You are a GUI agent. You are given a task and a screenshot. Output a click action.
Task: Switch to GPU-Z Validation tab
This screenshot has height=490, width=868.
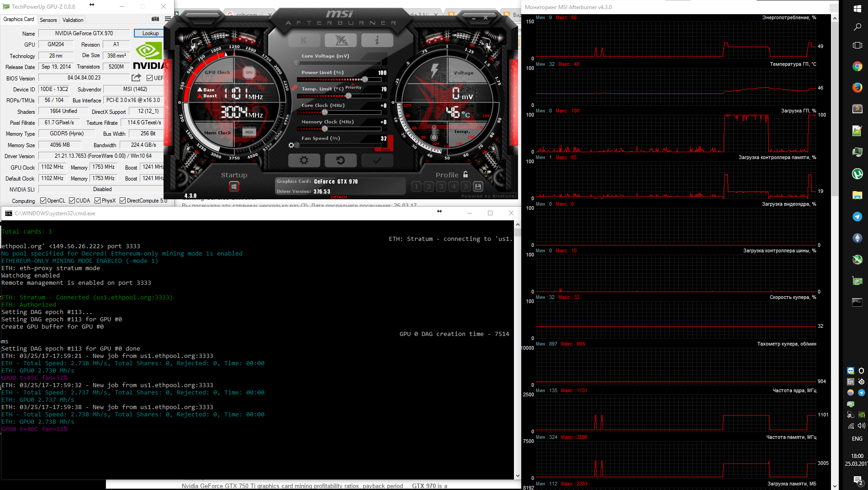(x=73, y=20)
